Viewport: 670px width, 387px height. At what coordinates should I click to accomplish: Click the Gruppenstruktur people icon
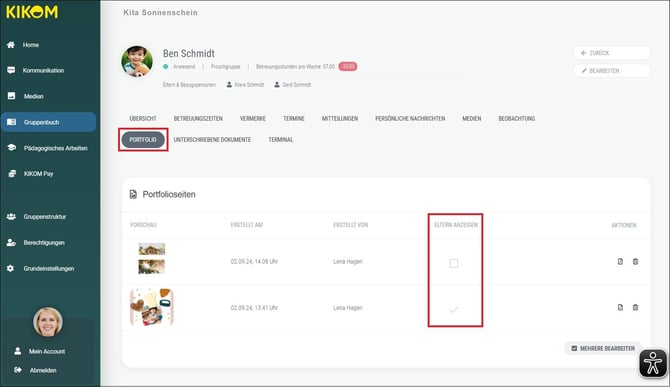(x=12, y=217)
